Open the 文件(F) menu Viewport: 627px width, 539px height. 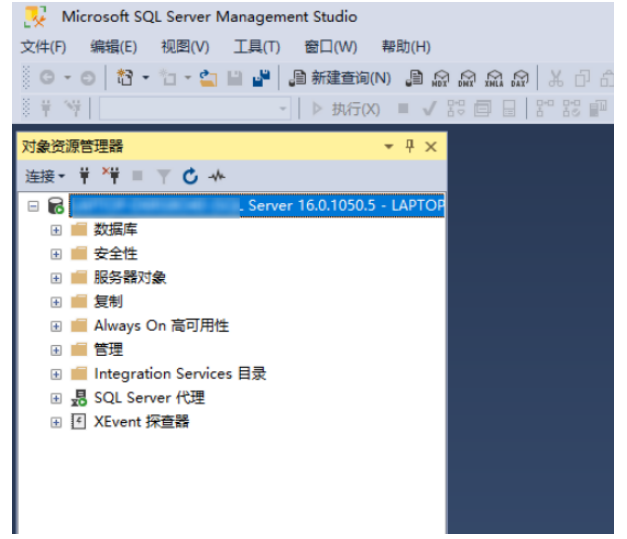(x=43, y=47)
